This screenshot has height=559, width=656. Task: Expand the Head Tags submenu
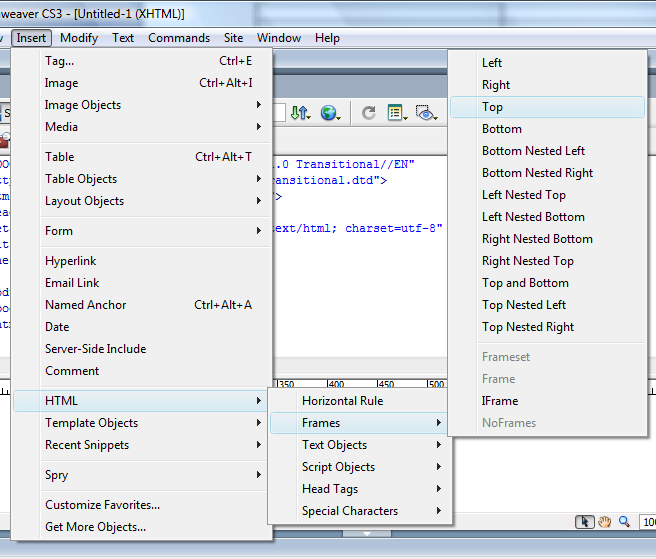click(x=360, y=489)
